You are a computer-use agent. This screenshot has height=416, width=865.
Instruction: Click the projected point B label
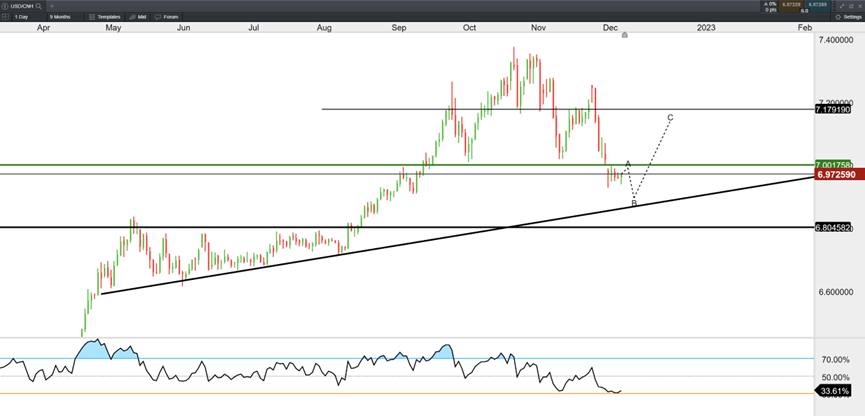coord(634,204)
